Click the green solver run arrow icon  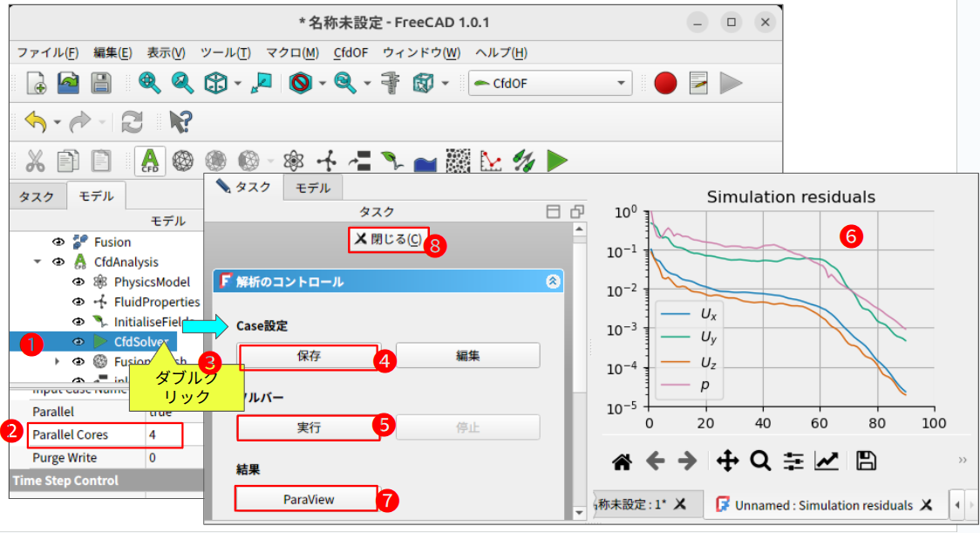coord(557,161)
